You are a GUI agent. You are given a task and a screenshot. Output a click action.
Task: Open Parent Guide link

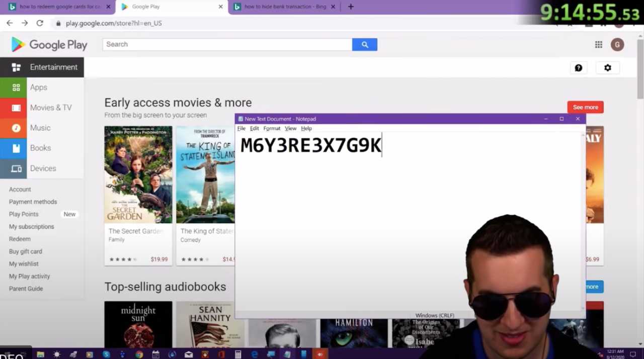point(26,289)
